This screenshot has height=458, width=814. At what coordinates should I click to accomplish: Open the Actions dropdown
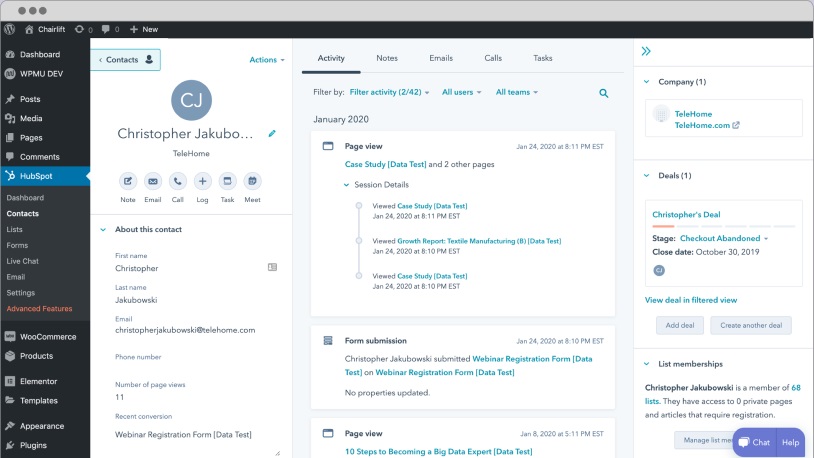267,60
